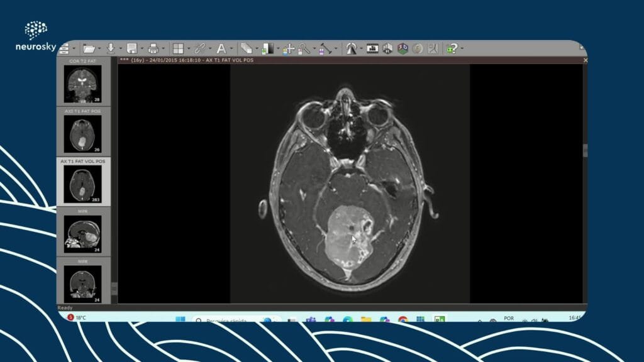Expand the zoom tool options arrow
Screen dimensions: 644x362
tap(314, 47)
